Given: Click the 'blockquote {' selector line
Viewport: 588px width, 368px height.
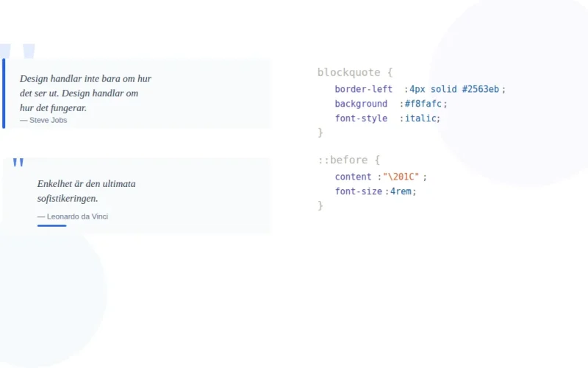Looking at the screenshot, I should coord(355,72).
